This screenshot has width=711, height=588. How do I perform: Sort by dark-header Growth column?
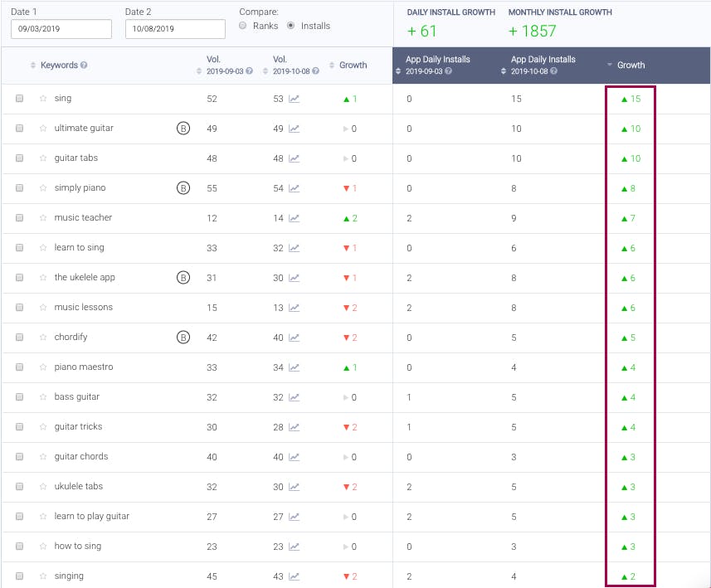631,65
